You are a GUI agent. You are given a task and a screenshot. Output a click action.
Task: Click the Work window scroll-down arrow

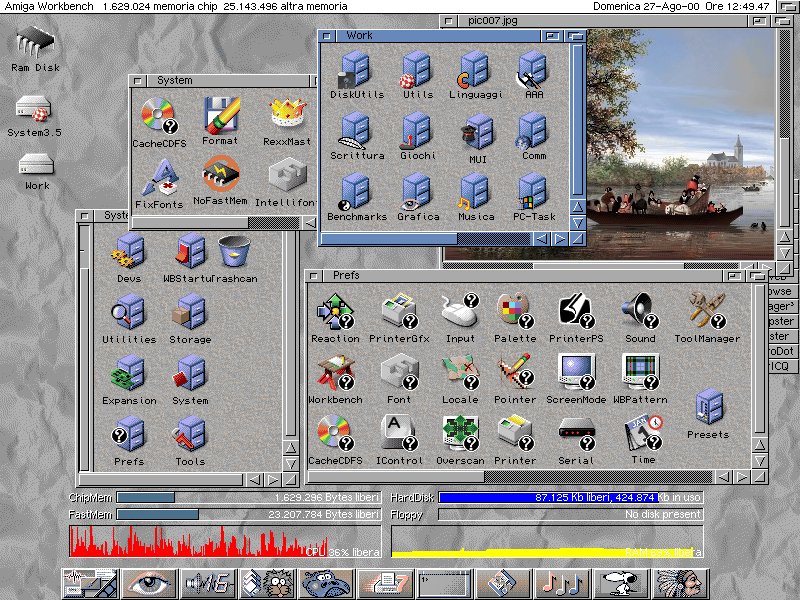[x=578, y=222]
